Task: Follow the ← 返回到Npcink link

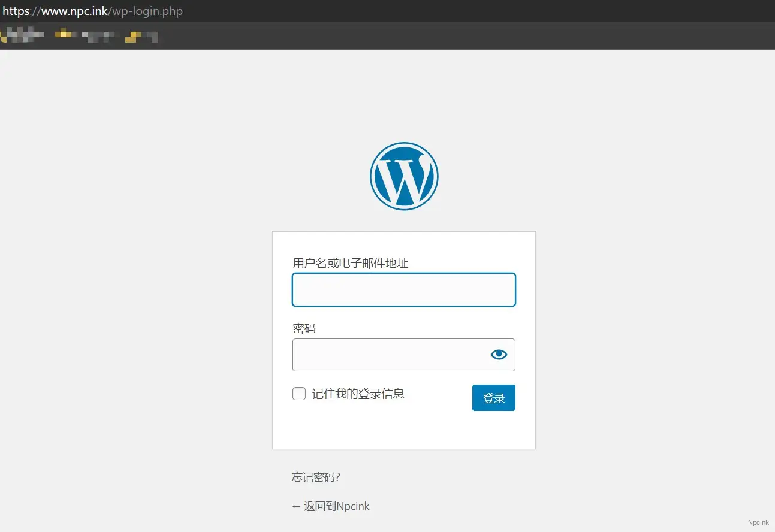Action: click(331, 506)
